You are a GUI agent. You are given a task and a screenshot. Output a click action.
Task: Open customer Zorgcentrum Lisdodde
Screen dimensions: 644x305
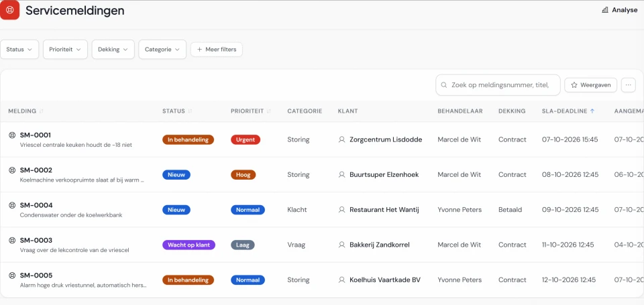386,139
